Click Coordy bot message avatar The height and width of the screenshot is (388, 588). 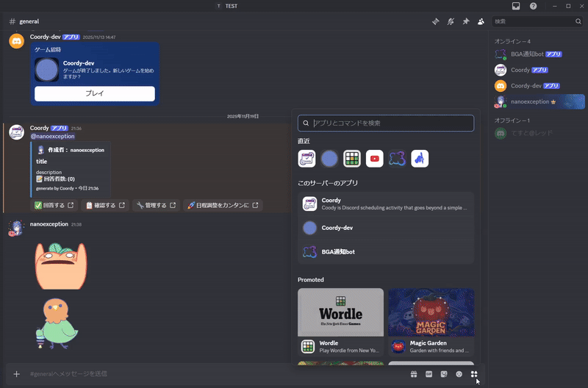tap(16, 132)
